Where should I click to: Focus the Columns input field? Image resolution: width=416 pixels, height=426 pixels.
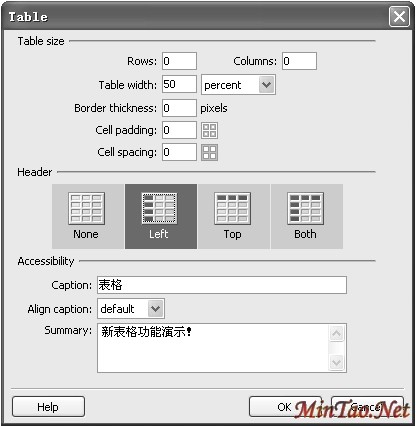pos(299,61)
